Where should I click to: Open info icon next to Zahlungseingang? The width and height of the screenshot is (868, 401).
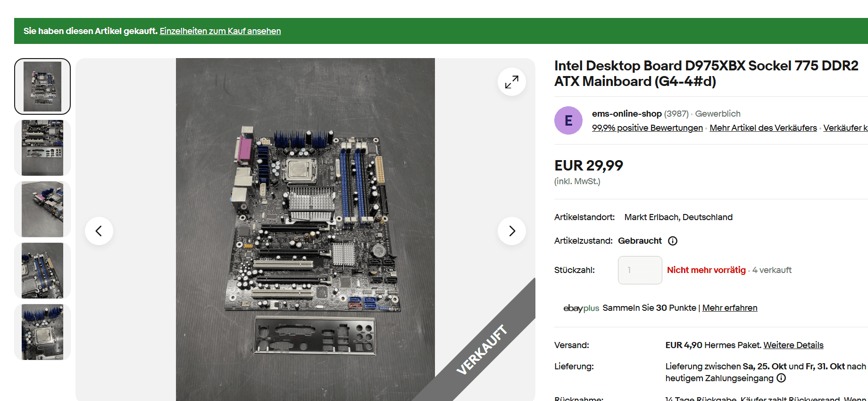point(781,378)
